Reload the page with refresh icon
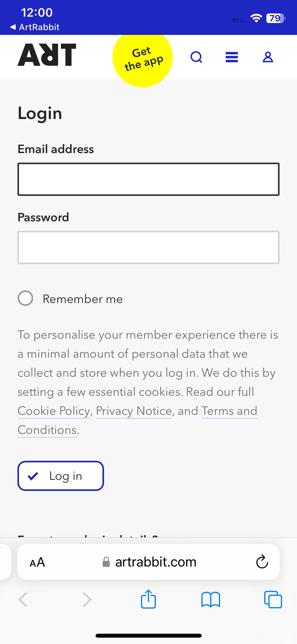The image size is (297, 644). [262, 562]
